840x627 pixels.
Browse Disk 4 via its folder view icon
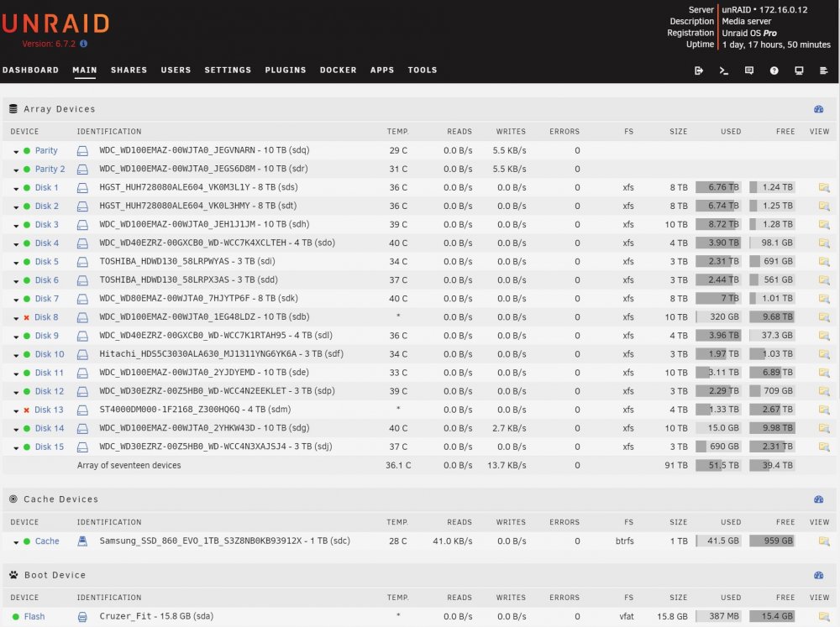[x=824, y=243]
